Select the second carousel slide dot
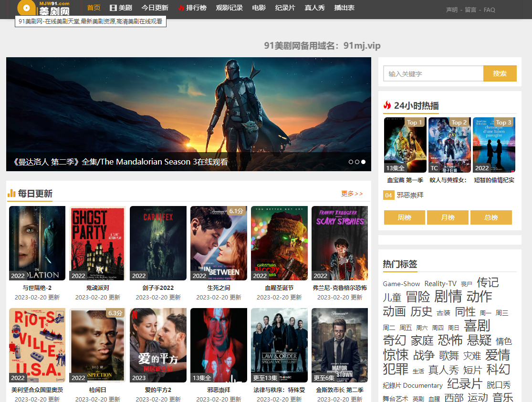This screenshot has height=402, width=532. (357, 162)
